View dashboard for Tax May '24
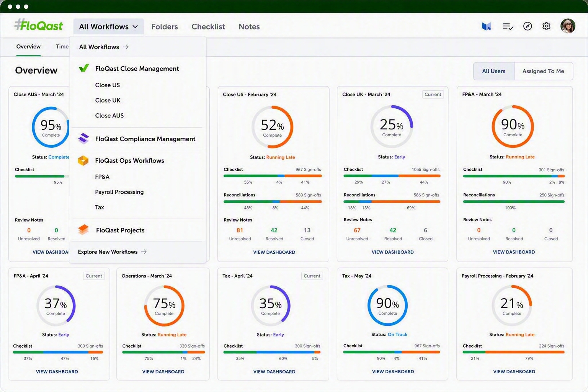 393,372
